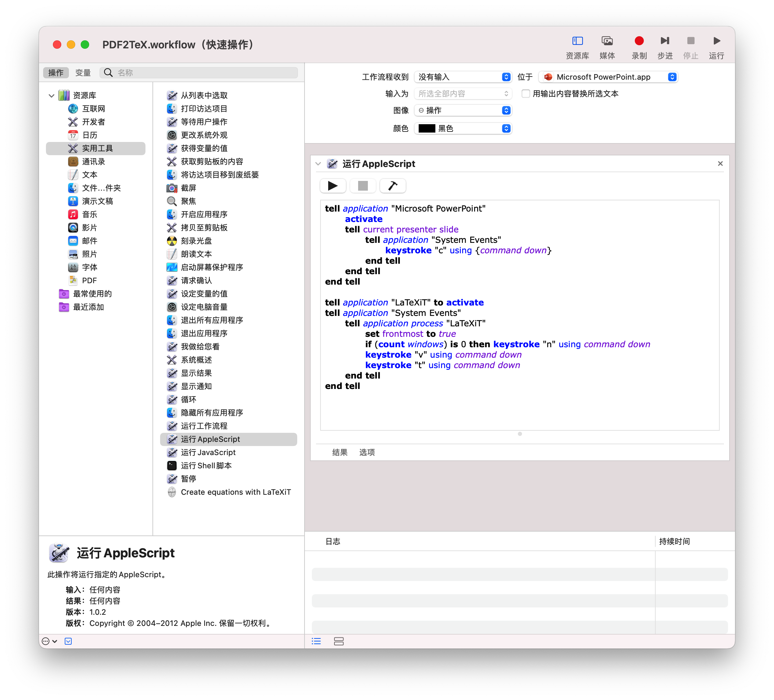The height and width of the screenshot is (700, 774).
Task: Open the 结果 tab of the action
Action: pyautogui.click(x=340, y=453)
